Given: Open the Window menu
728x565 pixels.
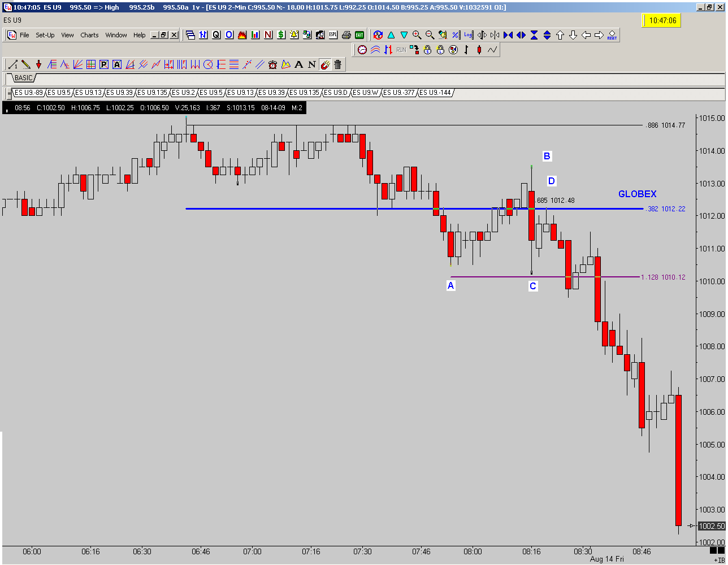Looking at the screenshot, I should tap(116, 35).
